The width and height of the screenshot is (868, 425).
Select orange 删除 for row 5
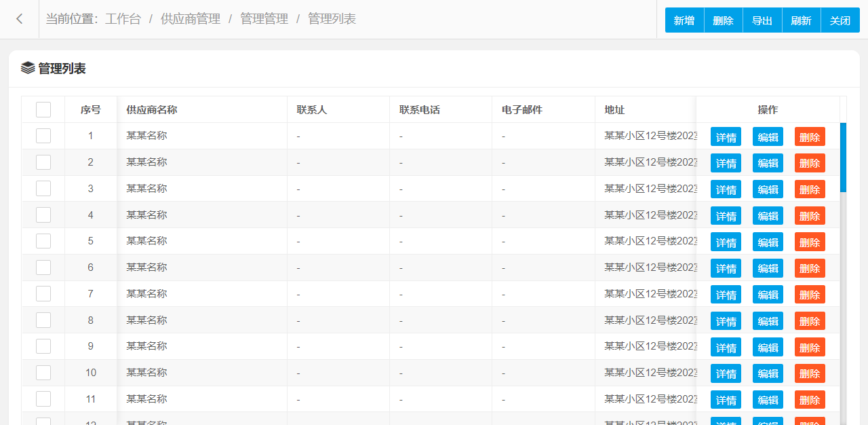pyautogui.click(x=810, y=242)
